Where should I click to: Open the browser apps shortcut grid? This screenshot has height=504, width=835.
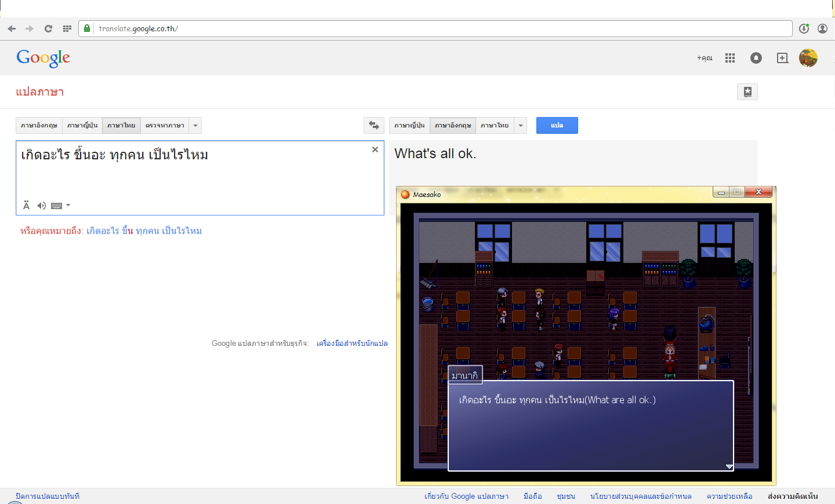67,28
